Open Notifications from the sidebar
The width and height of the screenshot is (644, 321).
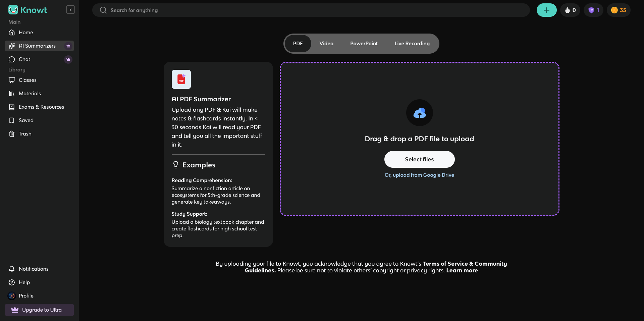[34, 269]
